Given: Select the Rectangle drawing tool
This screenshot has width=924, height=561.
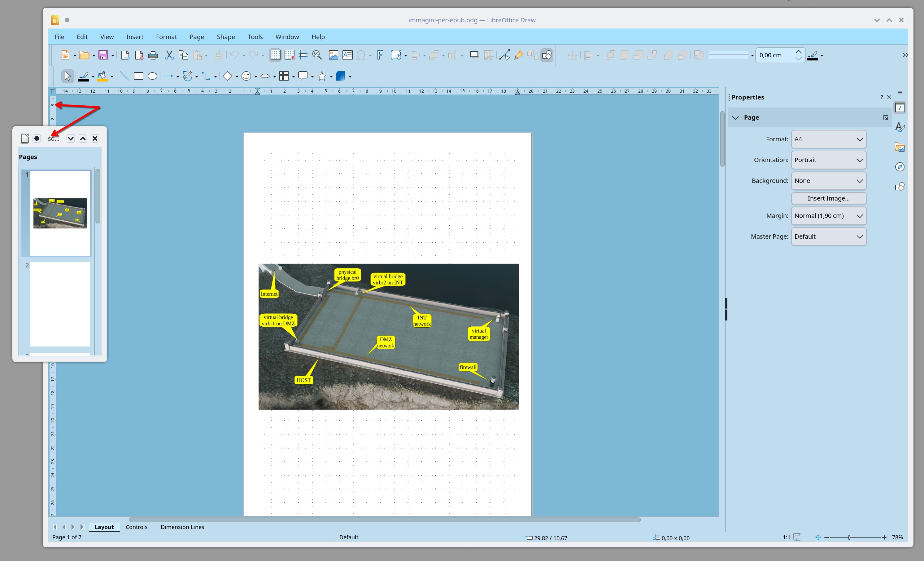Looking at the screenshot, I should click(x=138, y=76).
